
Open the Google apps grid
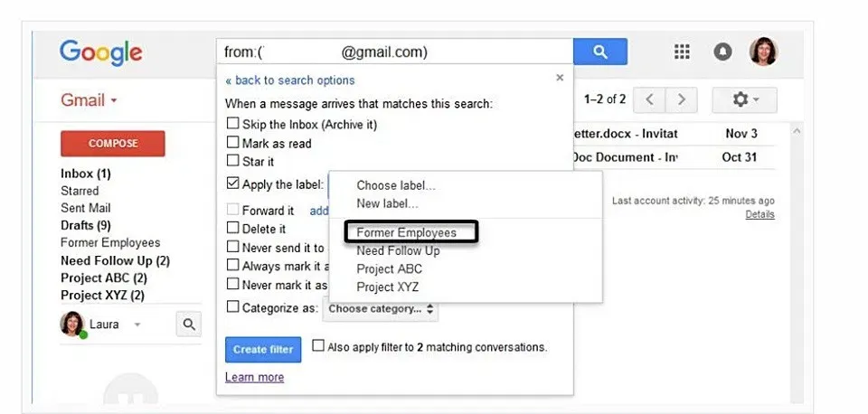pyautogui.click(x=683, y=52)
